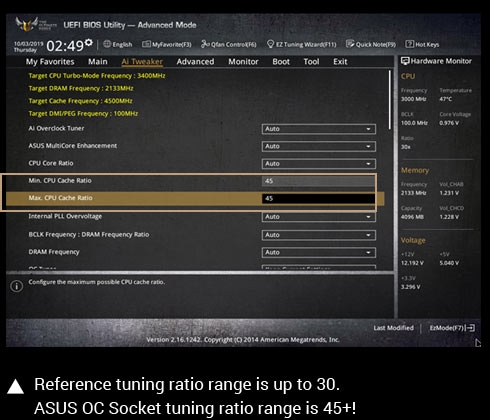The width and height of the screenshot is (490, 420).
Task: Expand the CPU Core Ratio dropdown
Action: pyautogui.click(x=319, y=164)
